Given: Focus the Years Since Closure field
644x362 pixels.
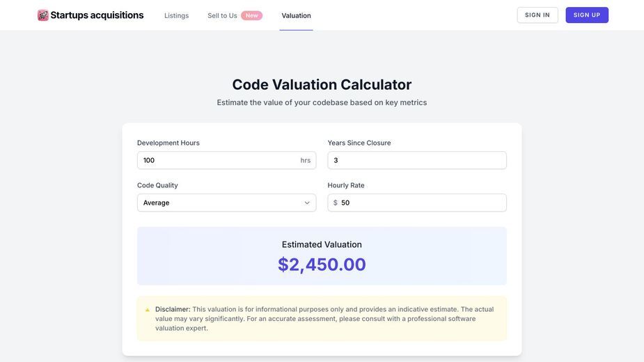Looking at the screenshot, I should click(x=417, y=160).
